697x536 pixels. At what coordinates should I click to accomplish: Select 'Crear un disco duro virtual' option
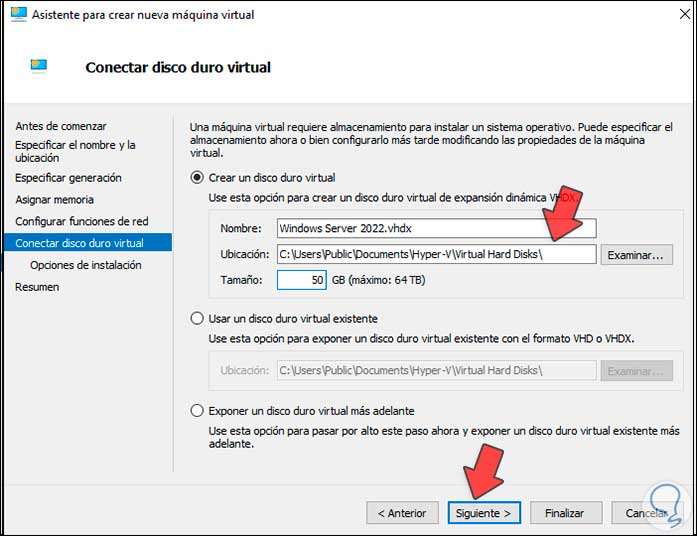pos(197,177)
